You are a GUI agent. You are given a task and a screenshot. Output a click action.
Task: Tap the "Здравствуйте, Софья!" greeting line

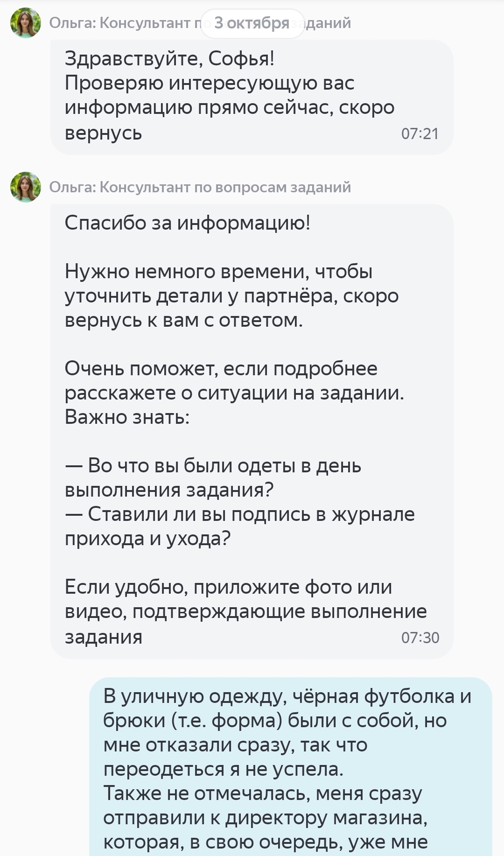(x=169, y=58)
